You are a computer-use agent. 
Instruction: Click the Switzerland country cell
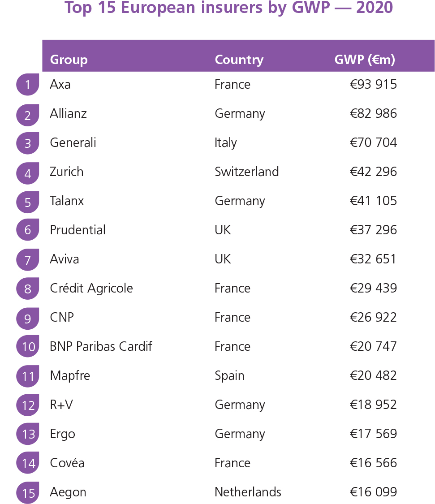click(246, 172)
